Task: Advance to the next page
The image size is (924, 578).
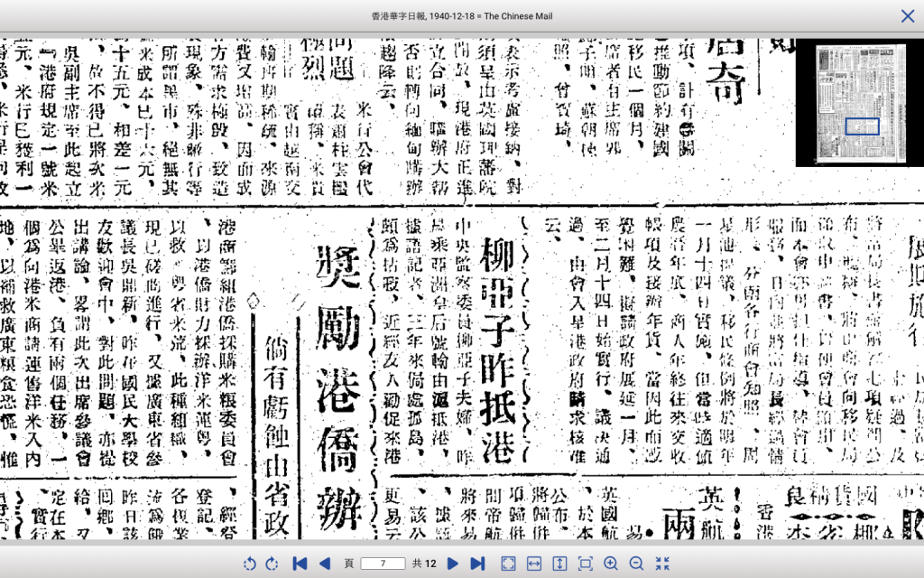Action: [453, 564]
